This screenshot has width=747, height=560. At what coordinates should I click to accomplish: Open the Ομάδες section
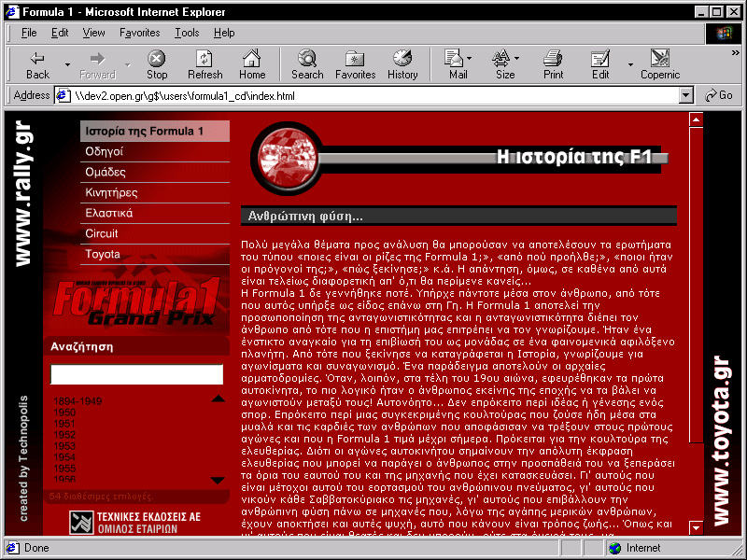click(x=155, y=173)
